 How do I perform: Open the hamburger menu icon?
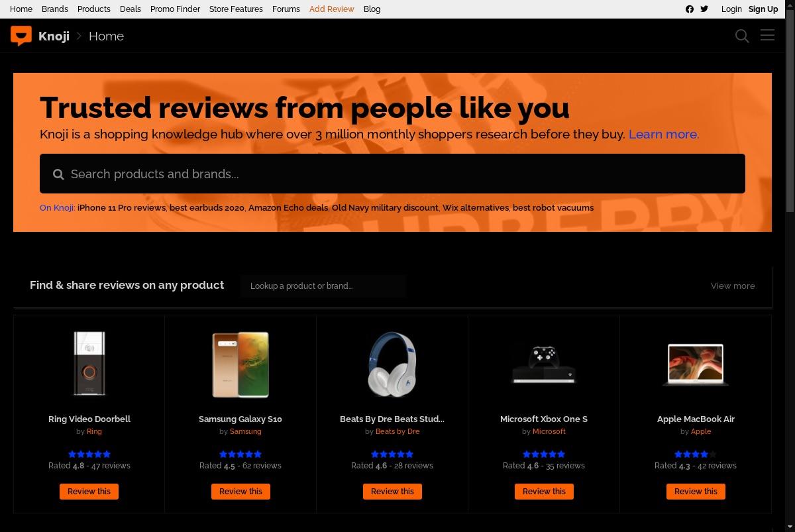(767, 35)
